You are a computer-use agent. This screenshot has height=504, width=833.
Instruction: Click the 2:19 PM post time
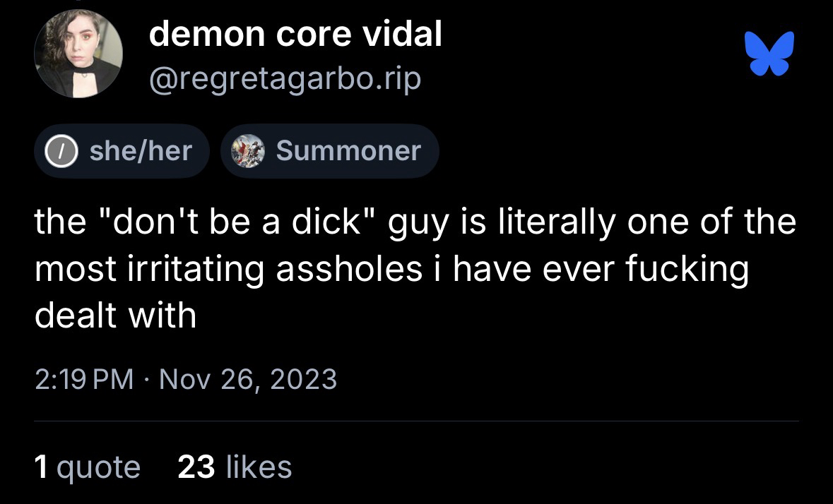coord(83,380)
